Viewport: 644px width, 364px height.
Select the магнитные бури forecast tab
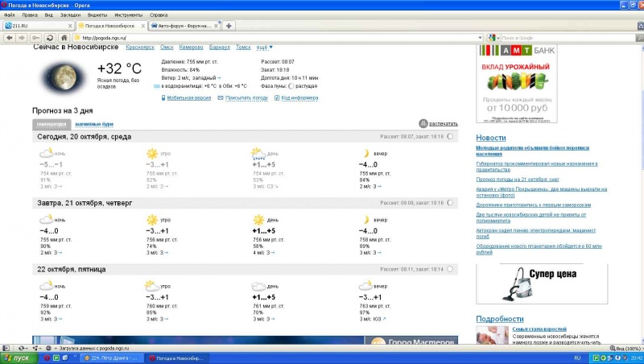point(94,124)
